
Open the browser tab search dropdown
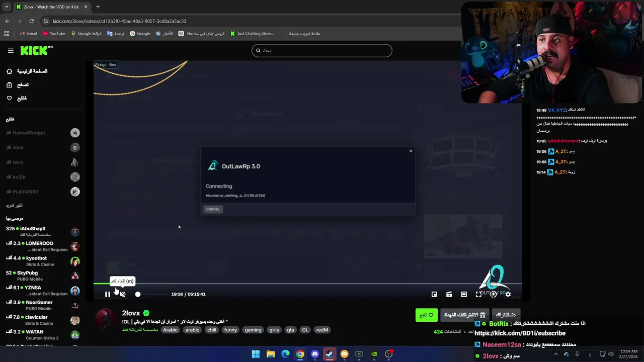pos(6,7)
